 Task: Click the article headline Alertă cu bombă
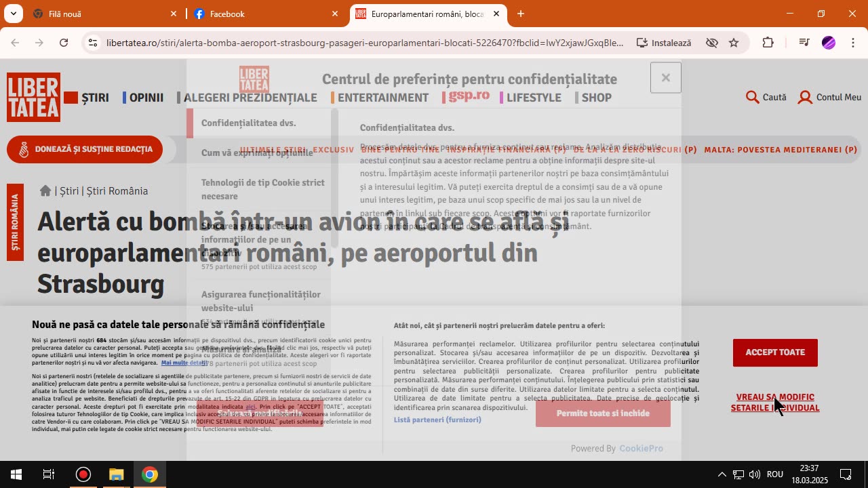[x=302, y=252]
